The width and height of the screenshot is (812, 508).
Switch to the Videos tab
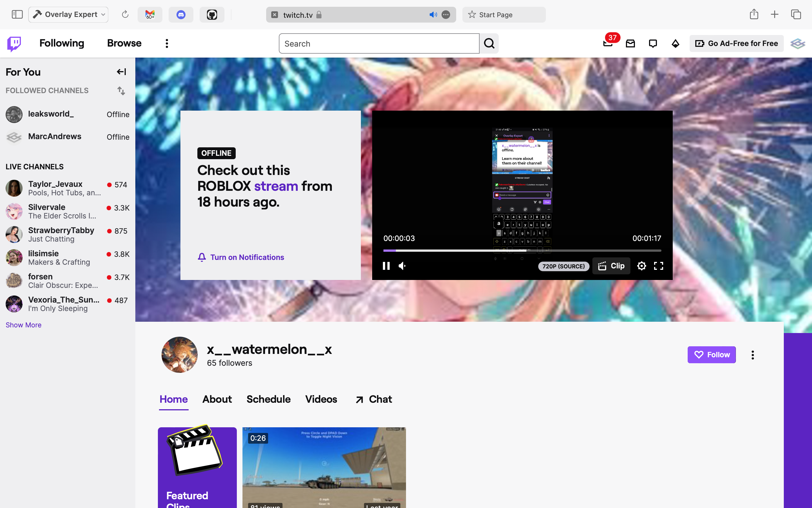(321, 399)
